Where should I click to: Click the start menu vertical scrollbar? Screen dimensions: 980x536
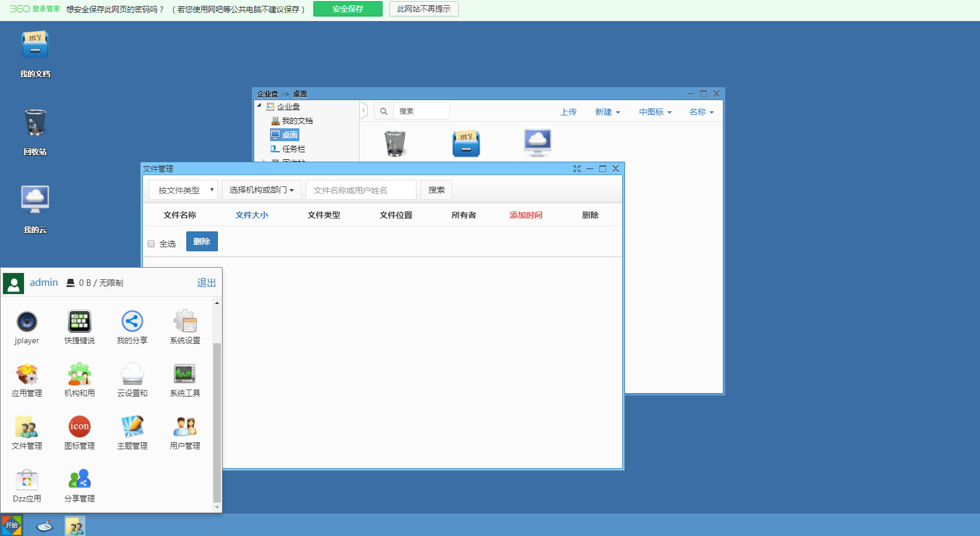click(217, 422)
